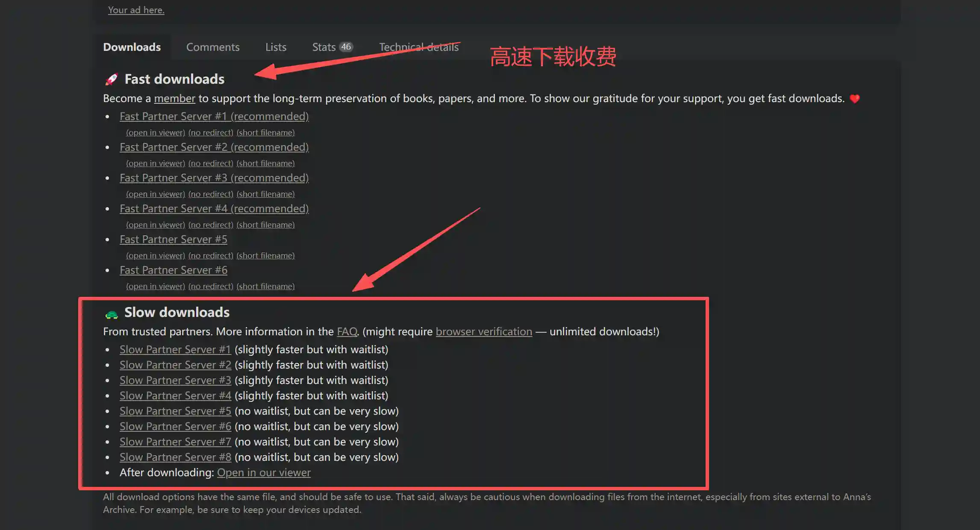Open the Lists tab
The image size is (980, 530).
pos(276,47)
